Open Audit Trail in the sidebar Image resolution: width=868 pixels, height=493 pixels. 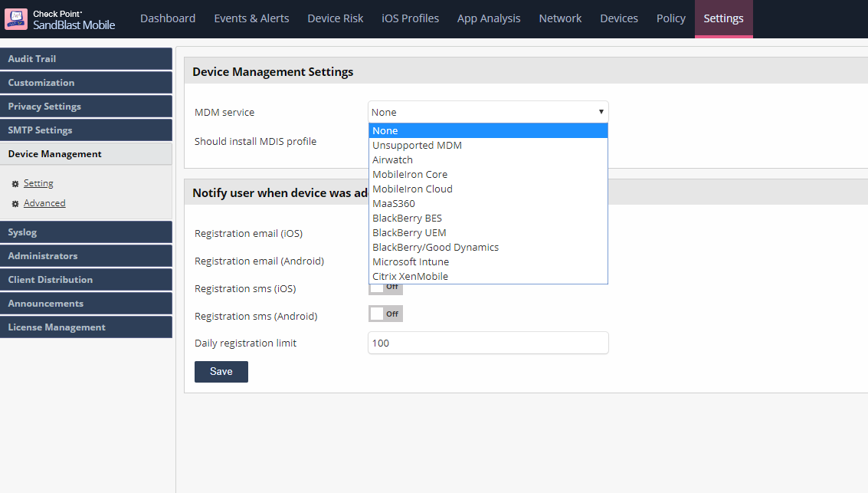coord(86,59)
